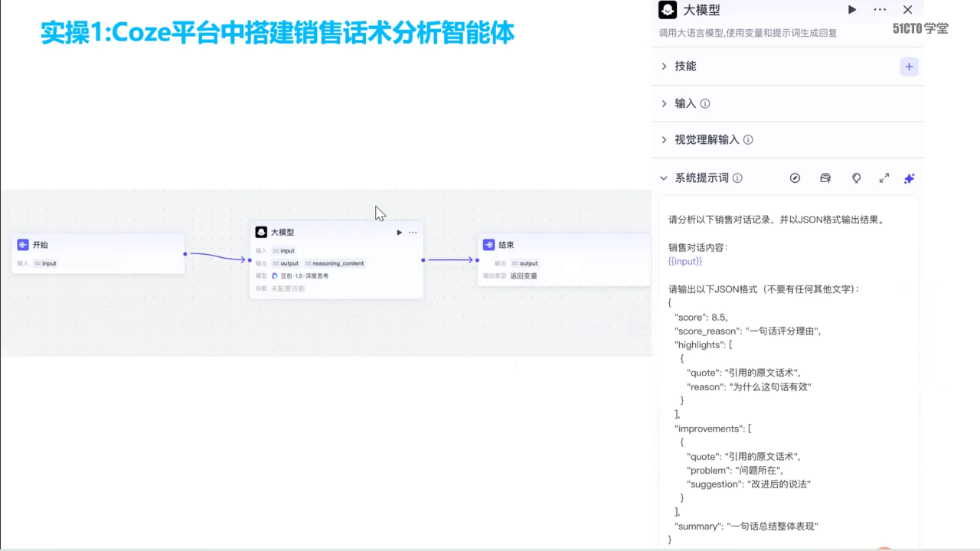
Task: Click the 视觉理解输入 section label
Action: pyautogui.click(x=707, y=140)
